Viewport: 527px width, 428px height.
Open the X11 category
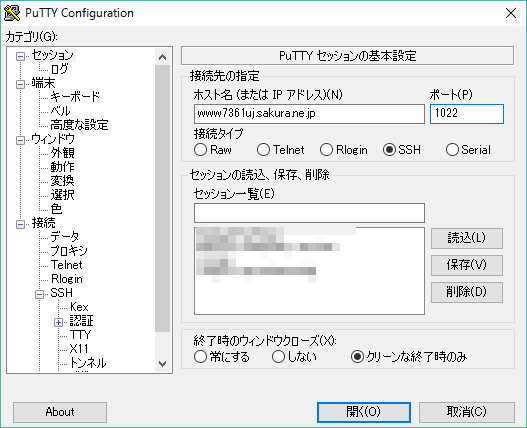[79, 349]
